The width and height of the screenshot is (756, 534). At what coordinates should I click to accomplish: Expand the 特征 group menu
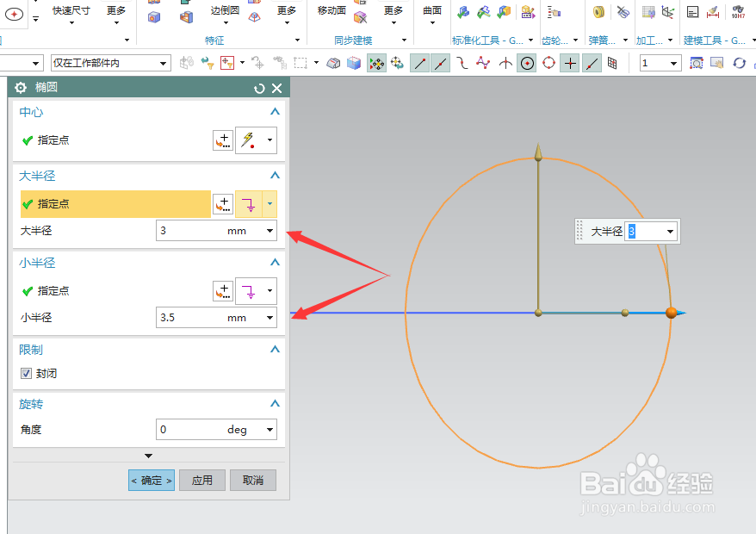[x=297, y=40]
